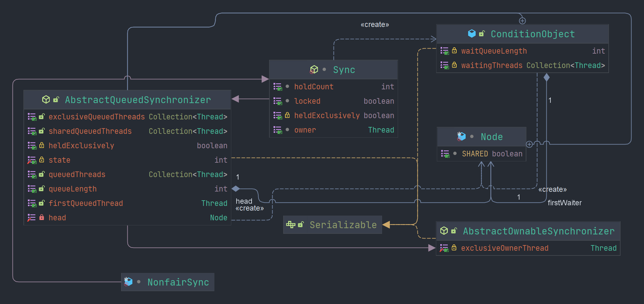Click the property icon of exclusiveOwnerThread row
Screen dimensions: 644x304
pos(444,248)
